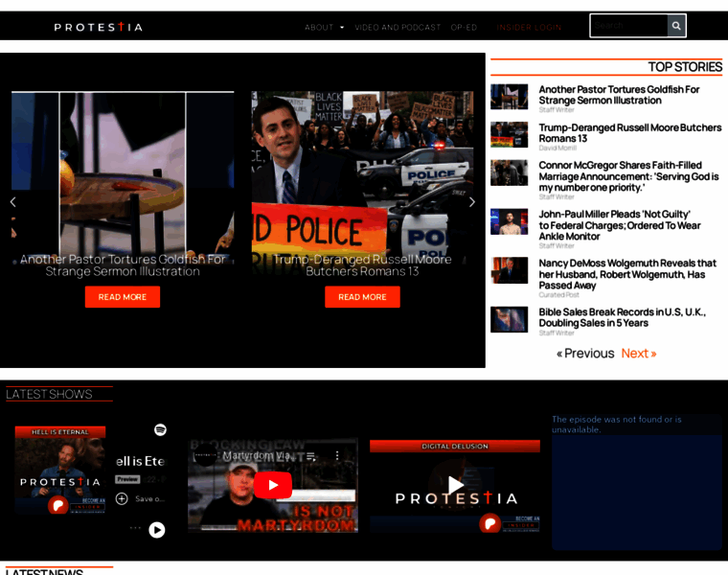Open the Op-Ed menu item

[x=464, y=27]
